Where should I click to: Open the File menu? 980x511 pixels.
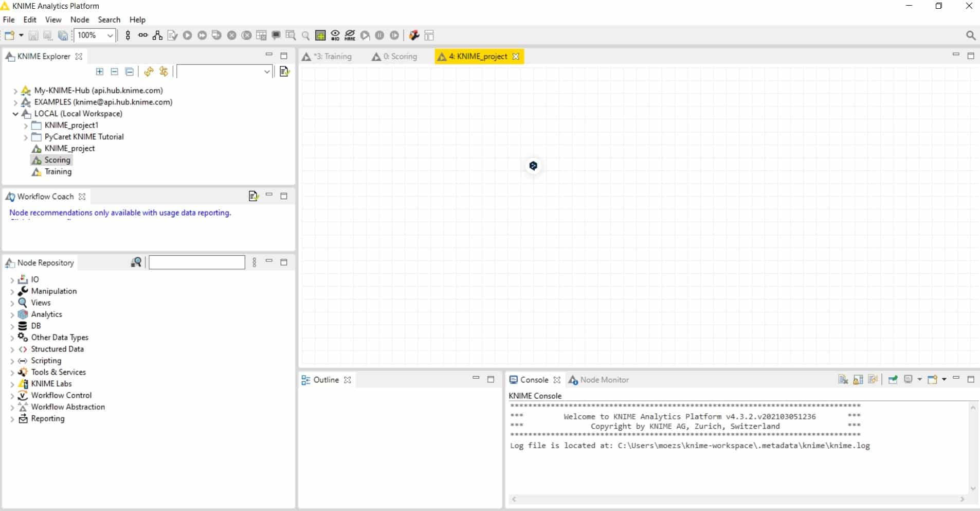(9, 20)
